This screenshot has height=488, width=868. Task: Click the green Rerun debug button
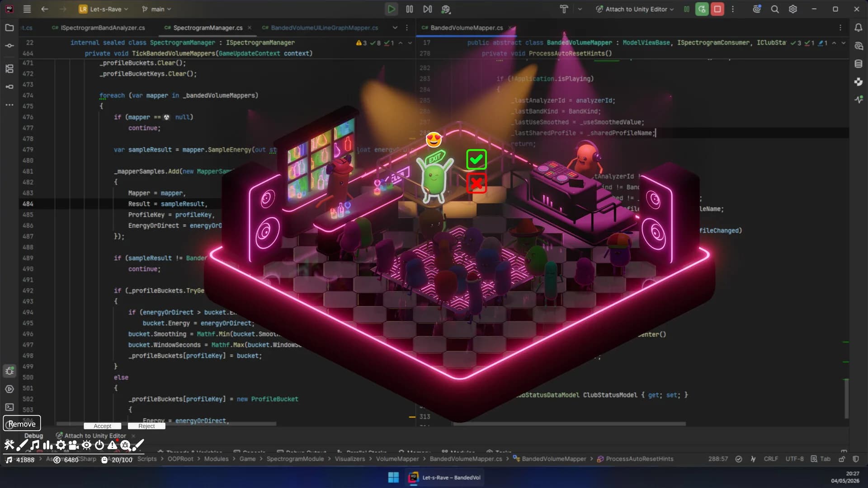[702, 9]
